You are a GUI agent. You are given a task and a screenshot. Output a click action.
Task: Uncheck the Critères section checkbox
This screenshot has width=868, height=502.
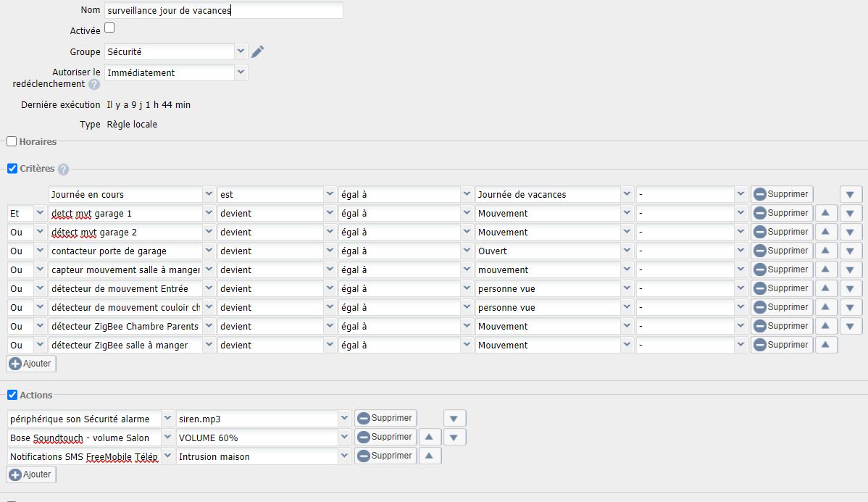pos(12,169)
